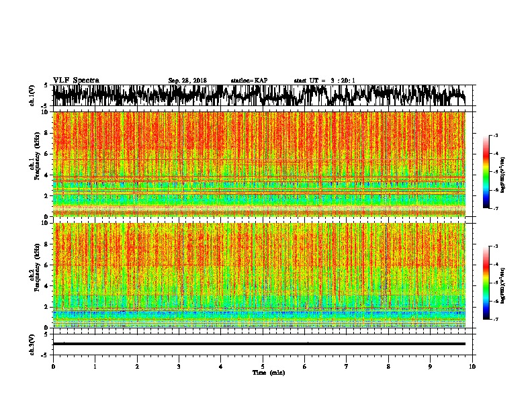The image size is (532, 411).
Task: Click the "6" kHz tick of ch.2 spectrogram
Action: click(x=47, y=265)
